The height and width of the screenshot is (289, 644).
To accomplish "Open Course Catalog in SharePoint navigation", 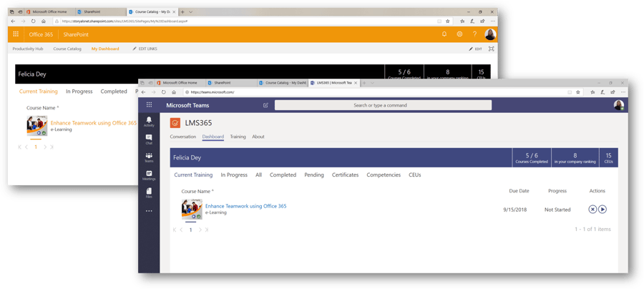I will pos(67,49).
